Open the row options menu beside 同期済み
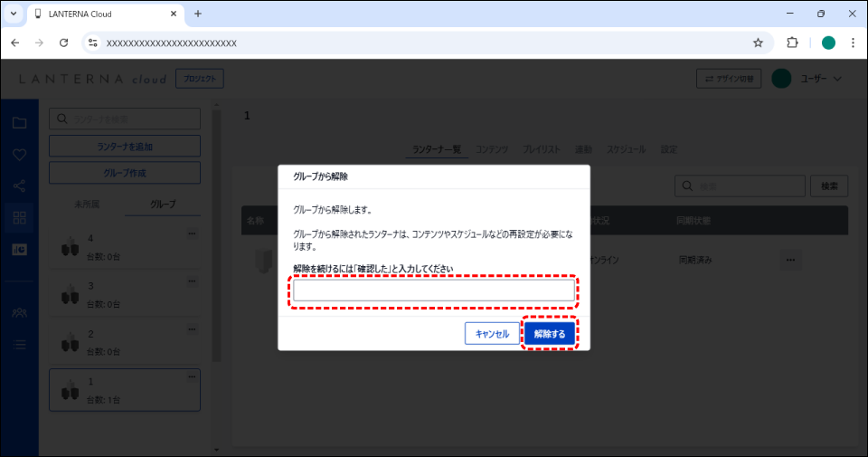Screen dimensions: 868x457 (x=790, y=261)
